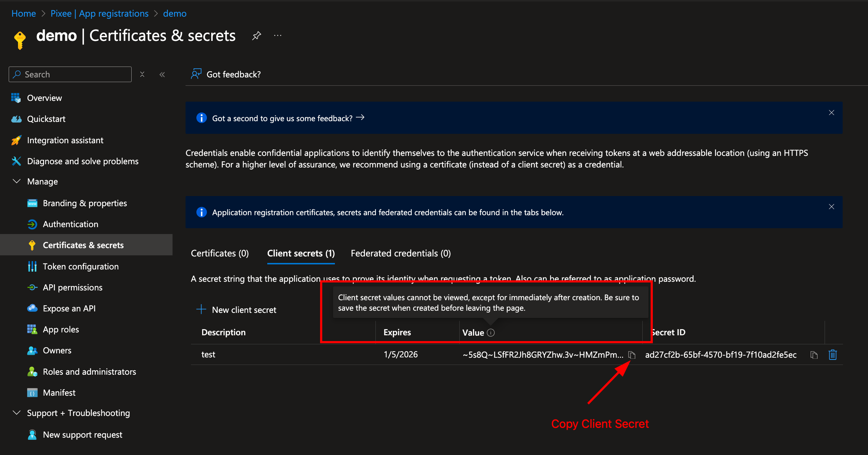868x455 pixels.
Task: Switch to Federated credentials (0) tab
Action: [x=401, y=253]
